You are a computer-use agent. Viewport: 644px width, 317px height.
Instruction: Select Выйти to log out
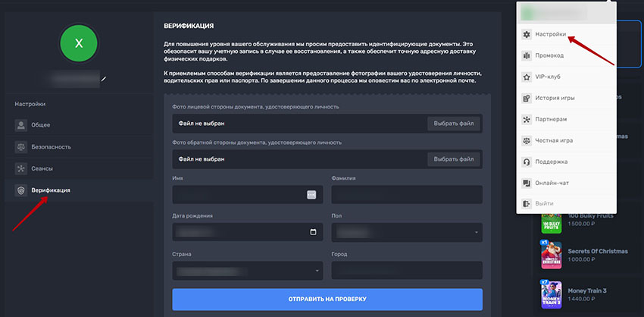coord(567,204)
